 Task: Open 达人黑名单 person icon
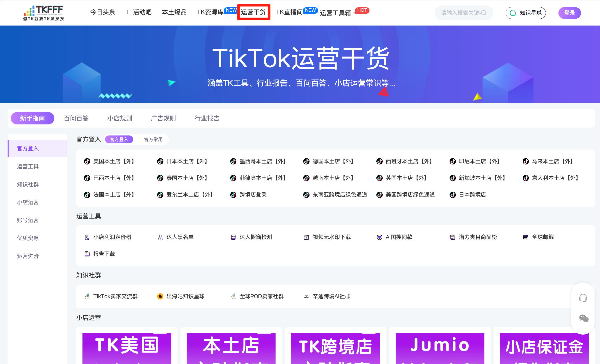tap(160, 237)
